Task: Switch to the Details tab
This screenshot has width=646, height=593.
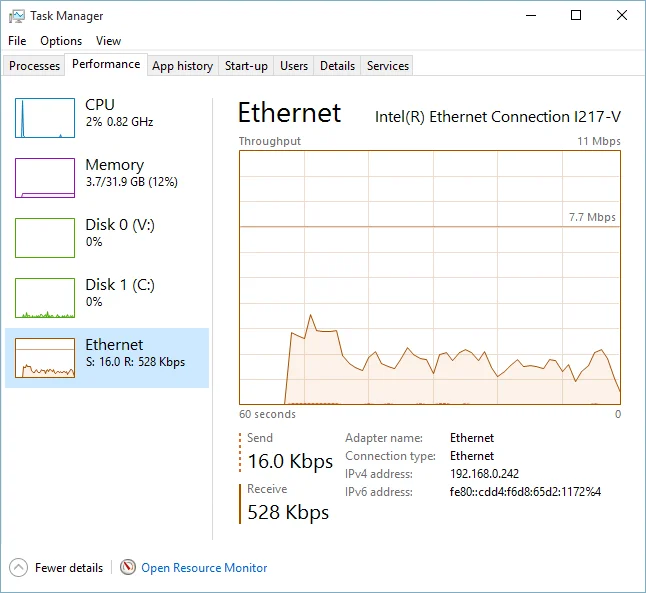Action: 337,66
